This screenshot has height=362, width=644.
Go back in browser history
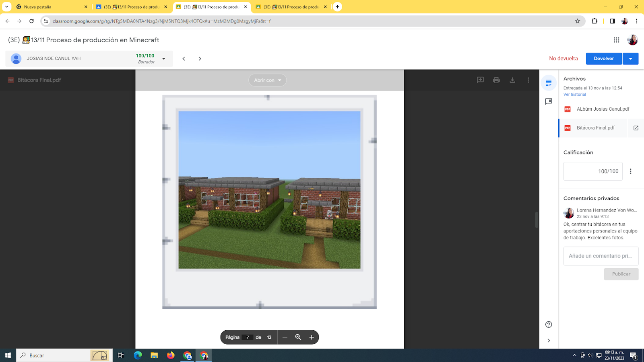tap(7, 21)
